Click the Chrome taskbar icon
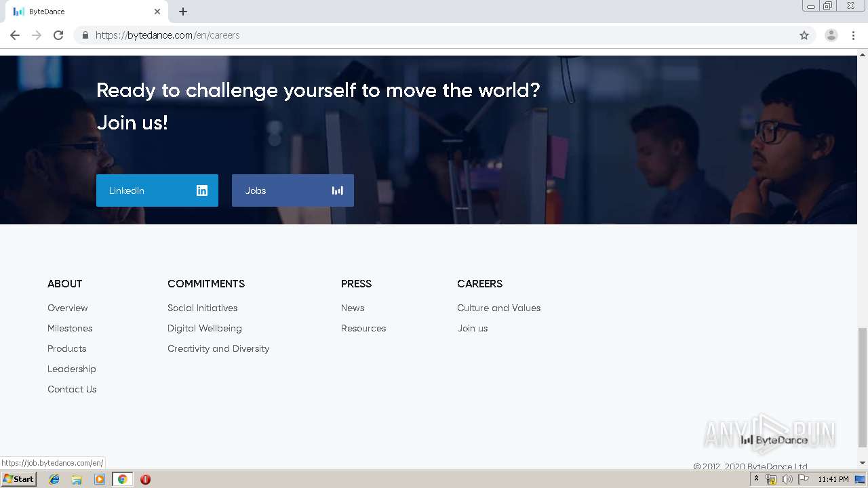This screenshot has width=868, height=488. click(x=123, y=479)
